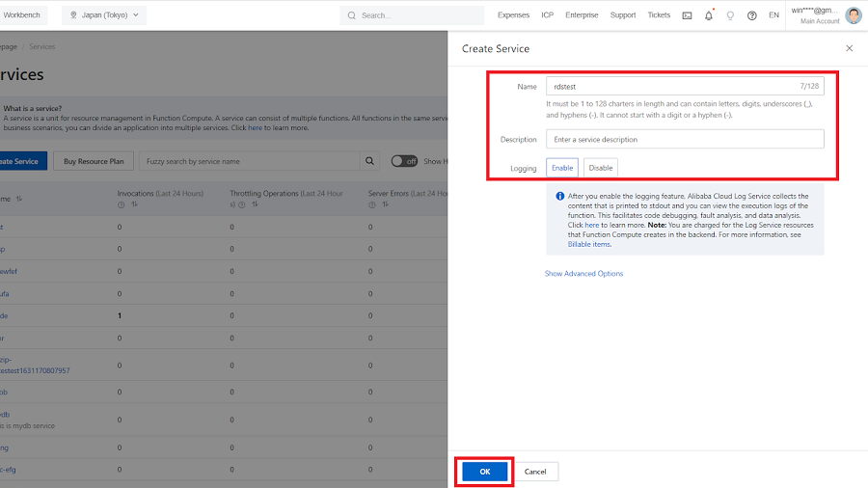Click the info icon in logging notice
868x488 pixels.
point(559,196)
